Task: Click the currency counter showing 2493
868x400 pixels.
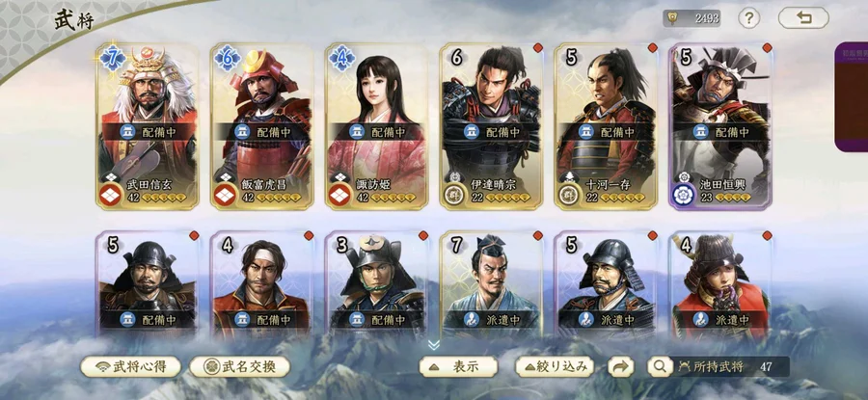Action: point(692,18)
